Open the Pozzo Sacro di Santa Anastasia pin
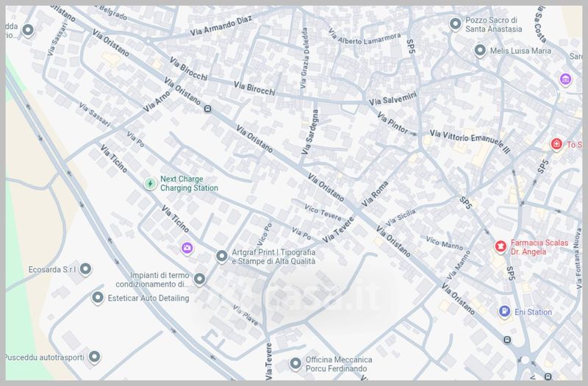588x386 pixels. (455, 24)
